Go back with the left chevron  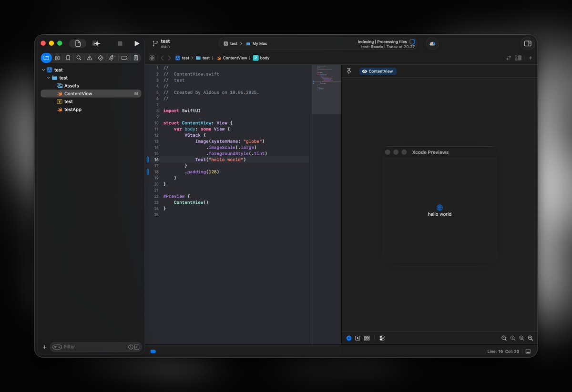click(162, 58)
